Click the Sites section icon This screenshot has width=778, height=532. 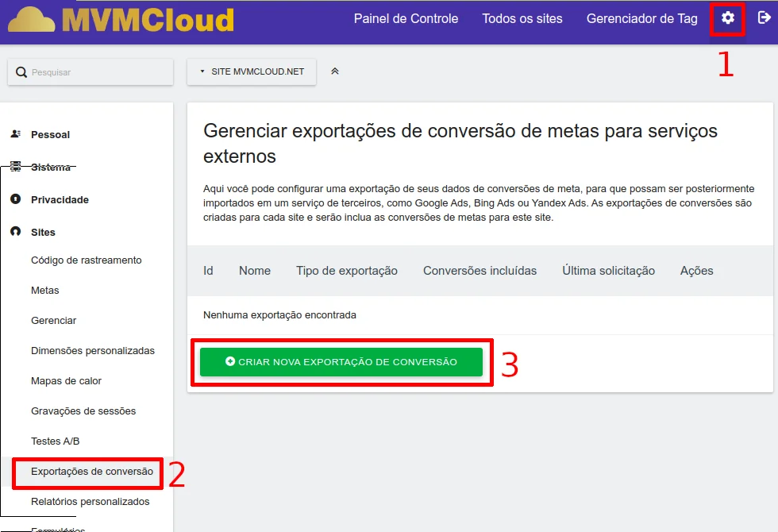point(15,232)
